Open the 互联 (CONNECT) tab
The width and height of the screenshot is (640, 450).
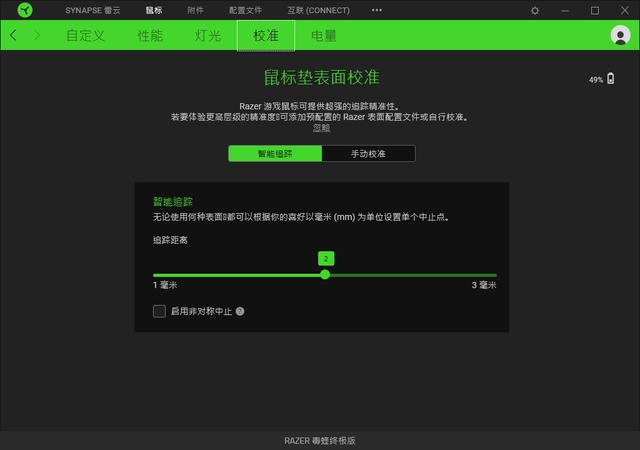click(318, 10)
